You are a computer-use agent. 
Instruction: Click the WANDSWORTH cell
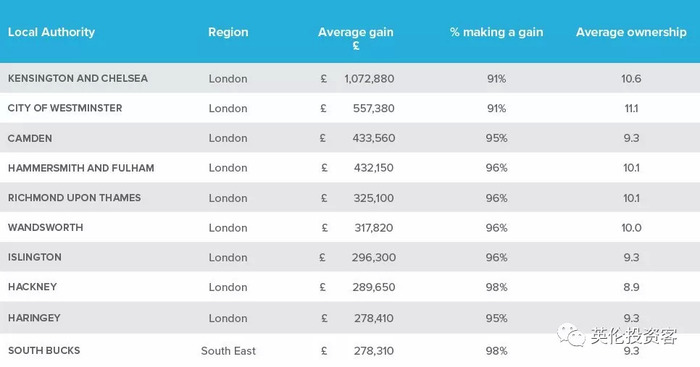point(46,227)
